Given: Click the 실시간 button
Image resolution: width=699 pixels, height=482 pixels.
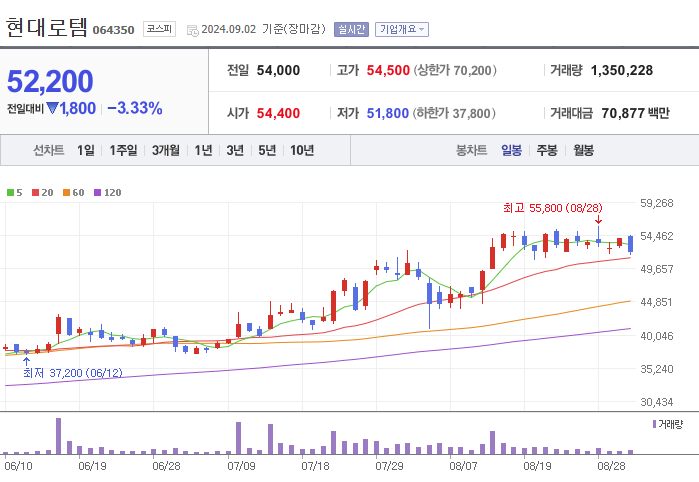Looking at the screenshot, I should click(x=351, y=29).
